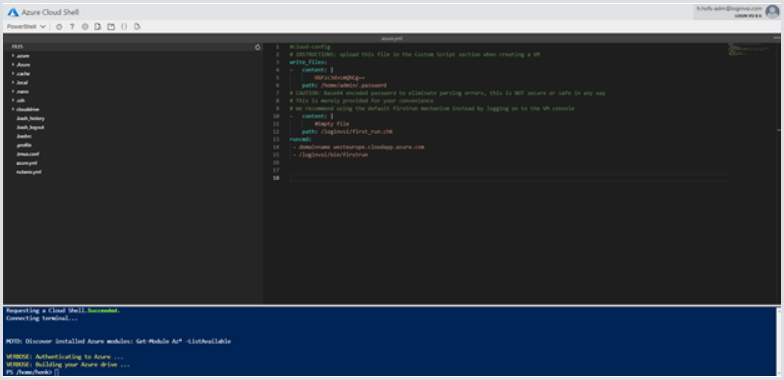The width and height of the screenshot is (784, 380).
Task: Click the base64 string on line 5
Action: pyautogui.click(x=340, y=78)
